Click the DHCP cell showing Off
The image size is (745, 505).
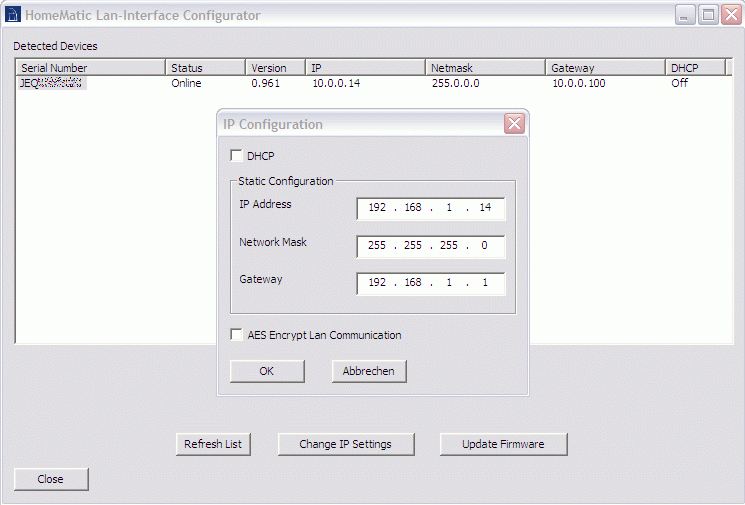(679, 83)
